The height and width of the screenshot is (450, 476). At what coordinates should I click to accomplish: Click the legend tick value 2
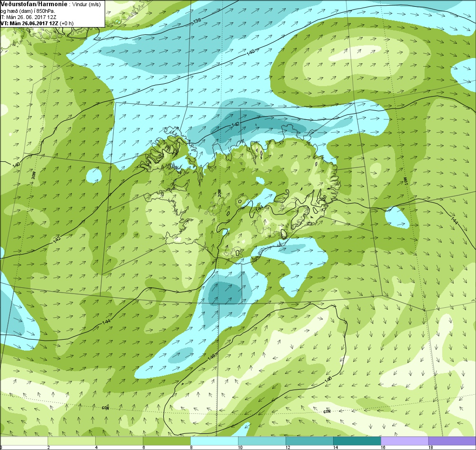point(49,447)
